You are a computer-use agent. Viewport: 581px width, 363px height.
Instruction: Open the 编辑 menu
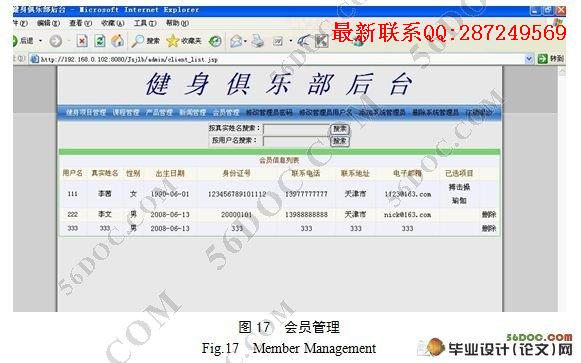(49, 23)
